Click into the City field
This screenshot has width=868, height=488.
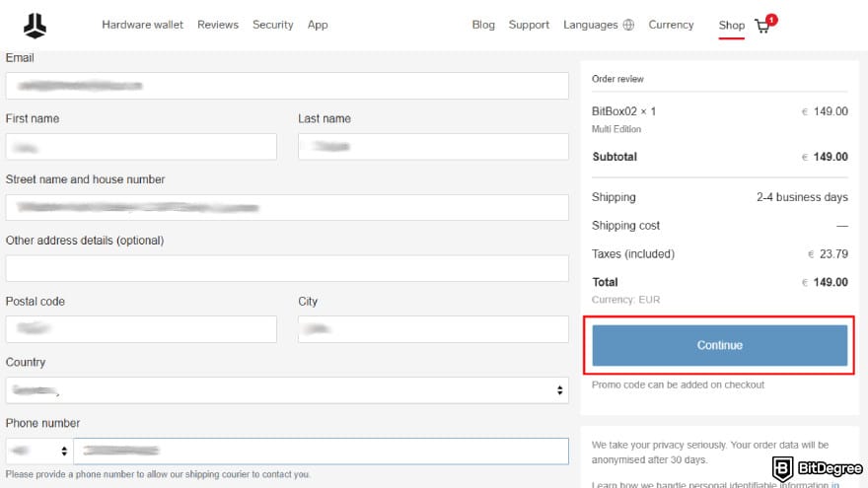pos(433,329)
